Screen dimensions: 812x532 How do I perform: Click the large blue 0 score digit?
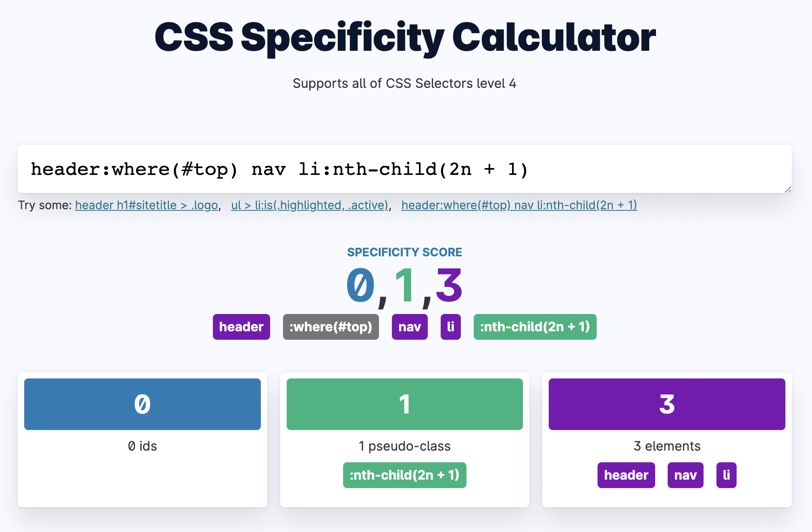pyautogui.click(x=360, y=285)
